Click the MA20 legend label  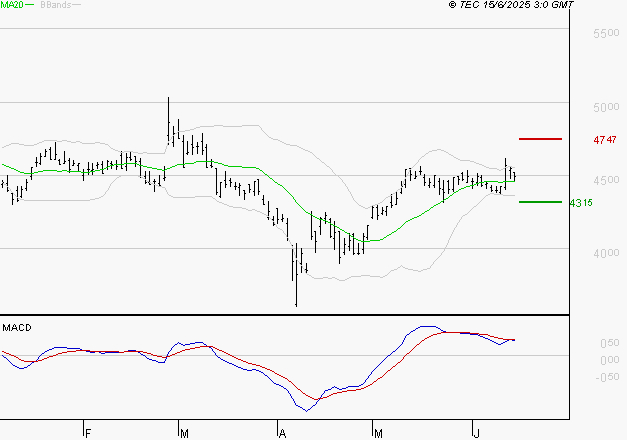click(11, 5)
